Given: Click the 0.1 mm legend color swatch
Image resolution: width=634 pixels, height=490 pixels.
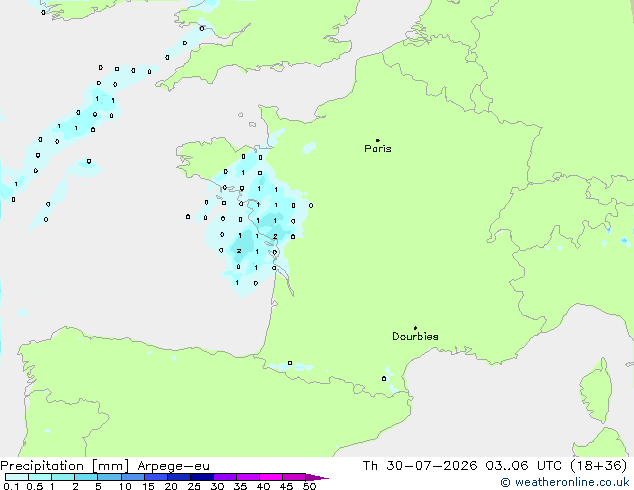Looking at the screenshot, I should [x=17, y=477].
